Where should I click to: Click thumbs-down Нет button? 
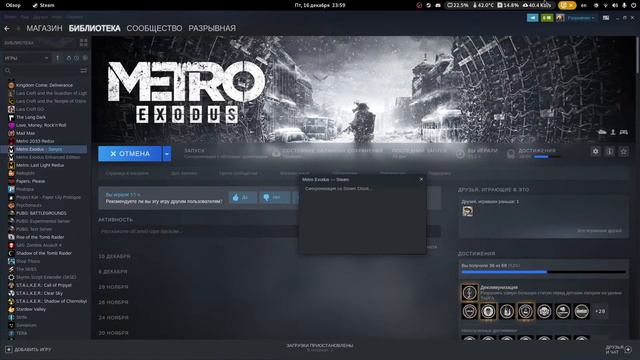(275, 198)
